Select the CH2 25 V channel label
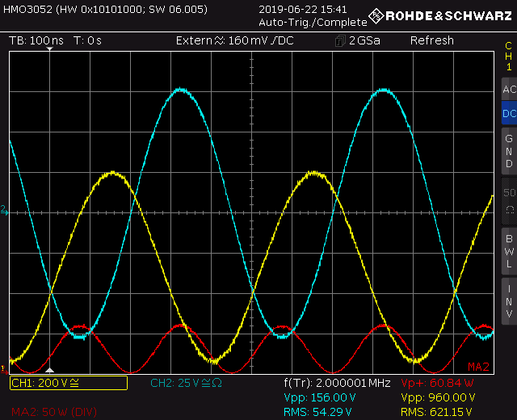517x420 pixels. [x=184, y=383]
